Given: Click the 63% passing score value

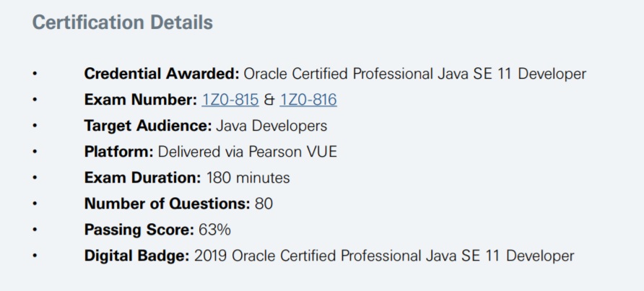Looking at the screenshot, I should [214, 230].
